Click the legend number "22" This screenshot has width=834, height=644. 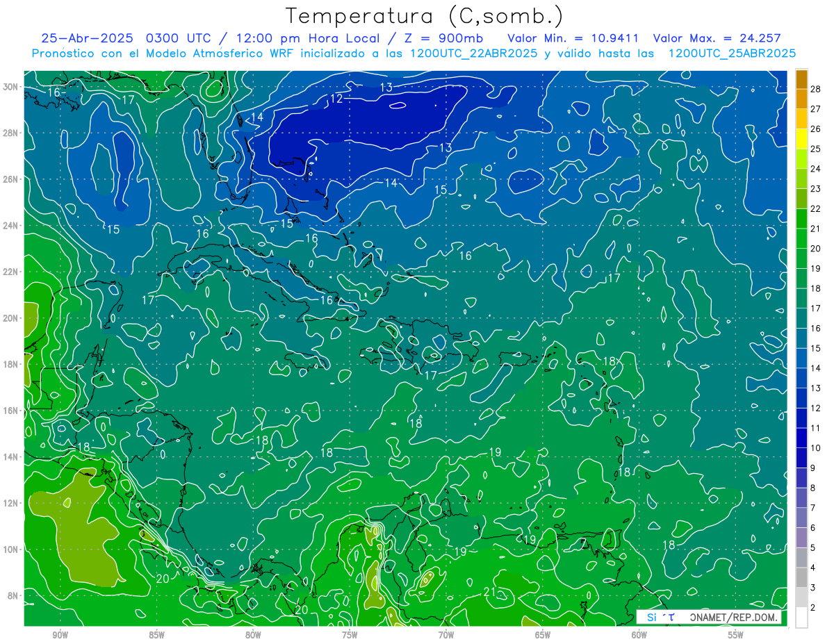(816, 208)
